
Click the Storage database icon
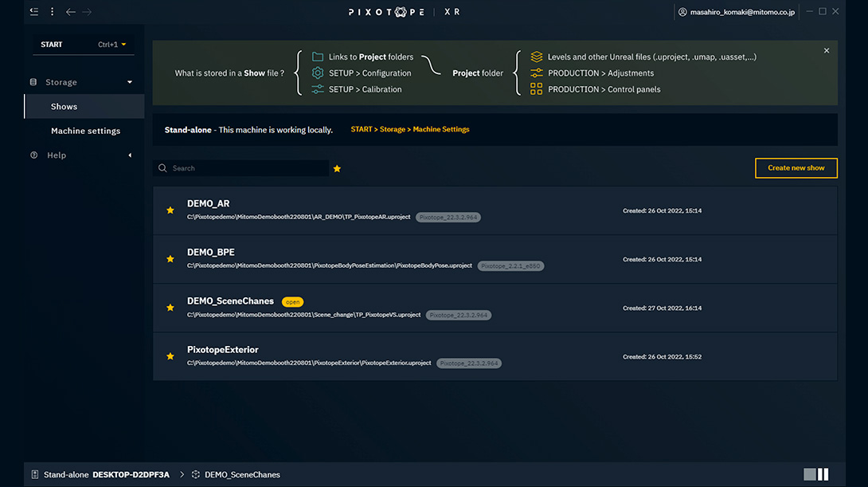tap(33, 82)
